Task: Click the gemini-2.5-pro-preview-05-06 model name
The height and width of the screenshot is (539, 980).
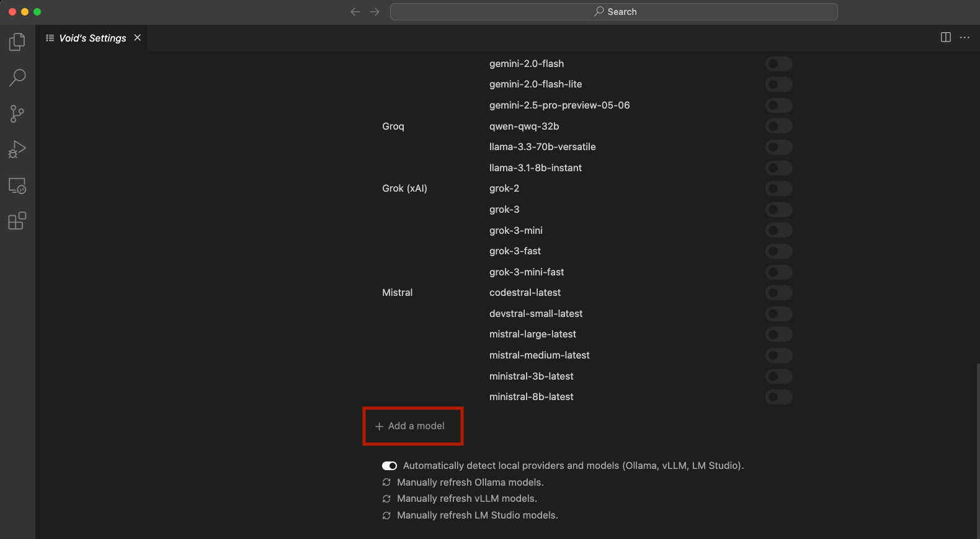Action: tap(559, 105)
